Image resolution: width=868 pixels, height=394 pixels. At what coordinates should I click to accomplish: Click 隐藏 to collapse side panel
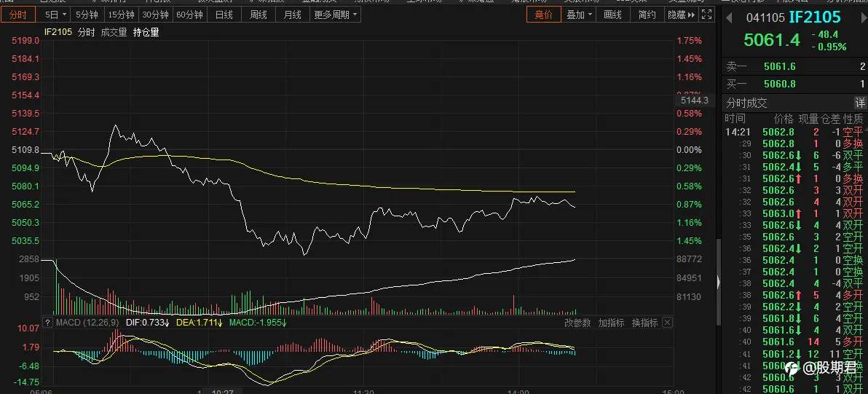[x=681, y=15]
